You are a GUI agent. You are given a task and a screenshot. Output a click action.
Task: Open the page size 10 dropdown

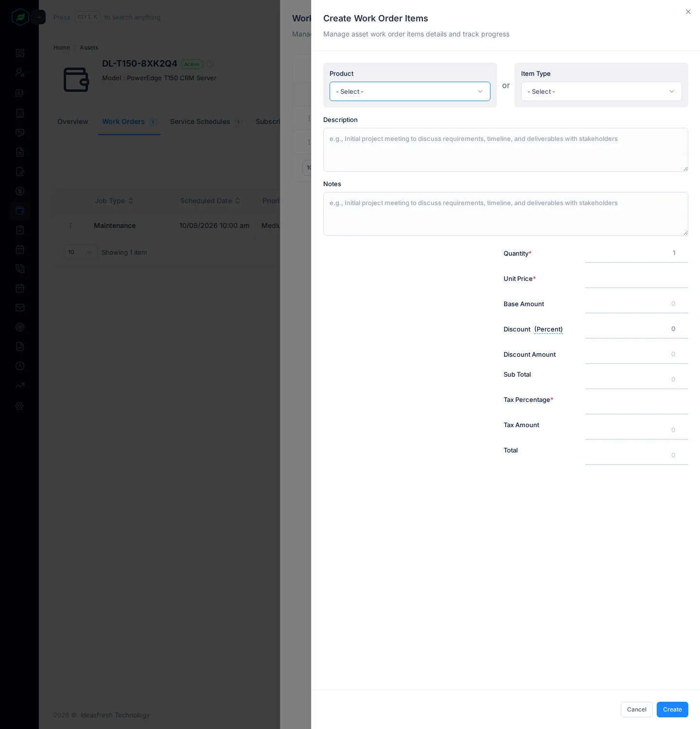click(80, 252)
